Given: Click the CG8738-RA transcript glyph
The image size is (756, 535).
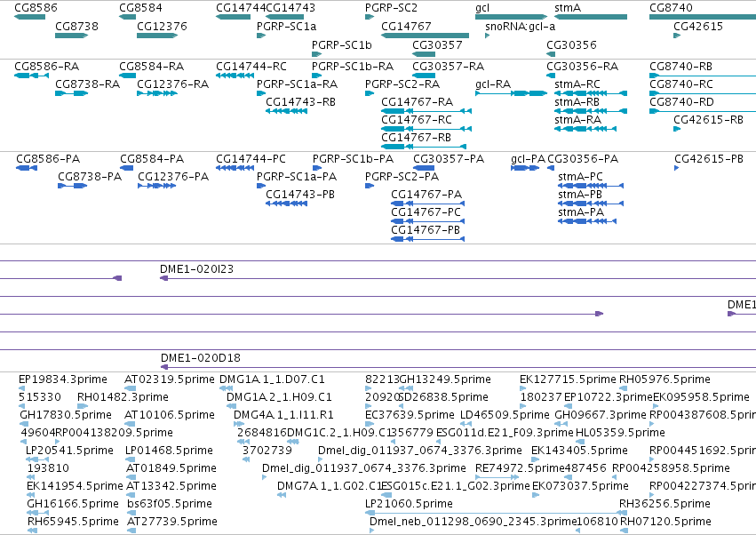Looking at the screenshot, I should 71,93.
